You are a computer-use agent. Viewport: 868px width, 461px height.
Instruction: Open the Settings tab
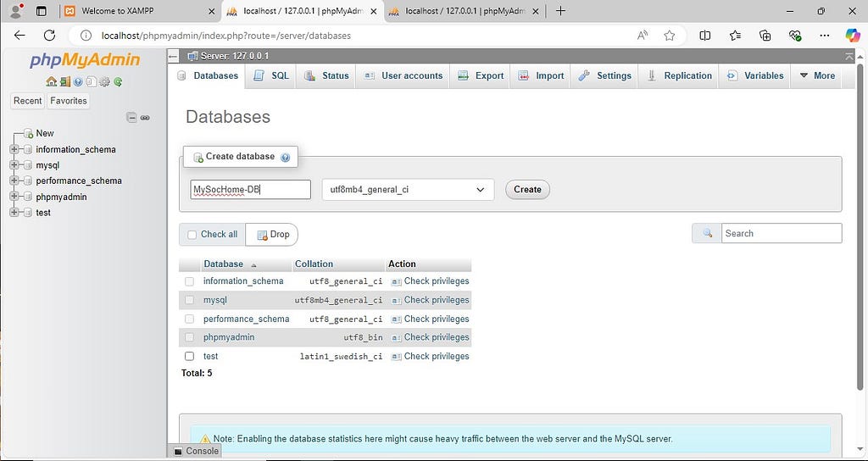604,75
